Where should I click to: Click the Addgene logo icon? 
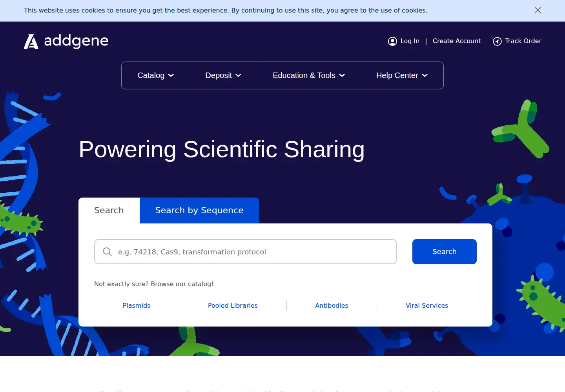(31, 42)
